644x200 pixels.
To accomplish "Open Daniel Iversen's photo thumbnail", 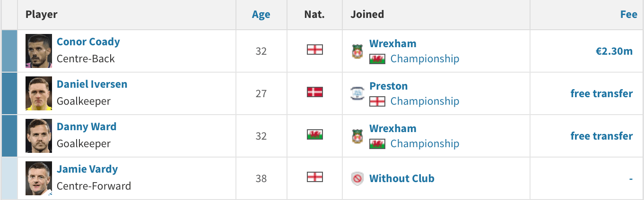I will coord(39,93).
